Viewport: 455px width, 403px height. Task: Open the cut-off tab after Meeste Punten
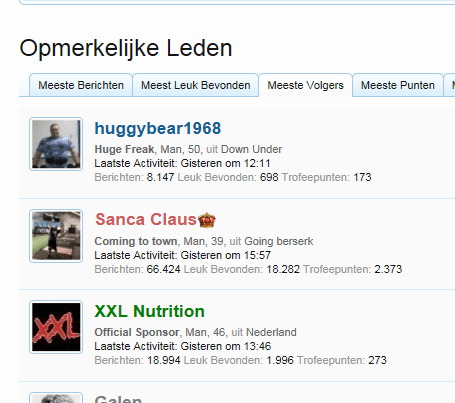pyautogui.click(x=450, y=85)
